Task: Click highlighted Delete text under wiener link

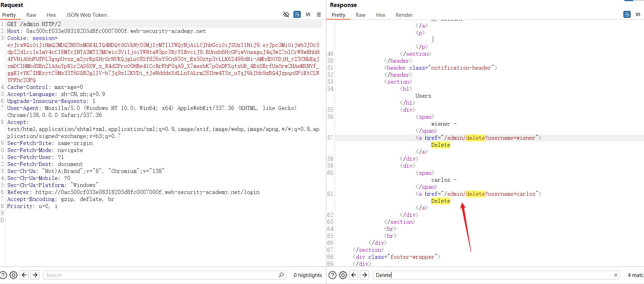Action: coord(441,145)
